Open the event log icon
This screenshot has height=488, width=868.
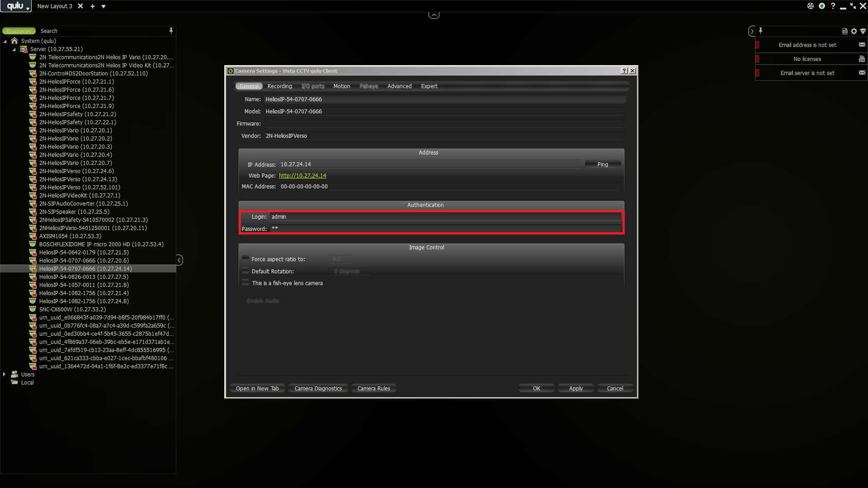click(844, 31)
